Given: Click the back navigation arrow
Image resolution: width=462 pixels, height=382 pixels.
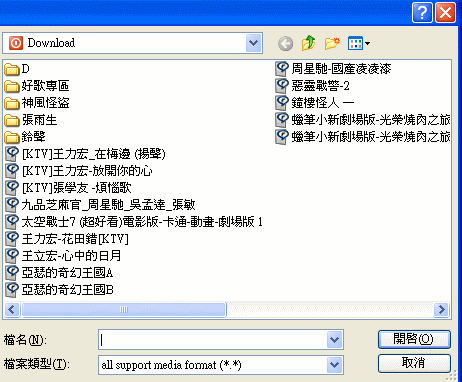Looking at the screenshot, I should point(285,43).
